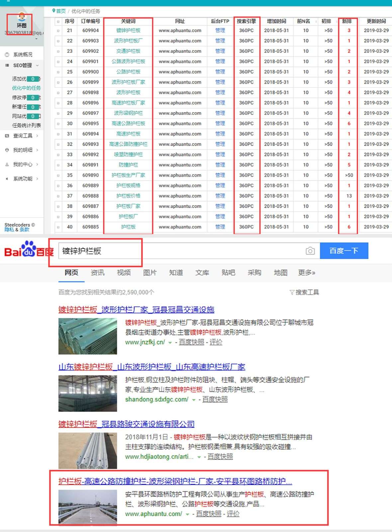Switch to the 视频 tab

124,273
